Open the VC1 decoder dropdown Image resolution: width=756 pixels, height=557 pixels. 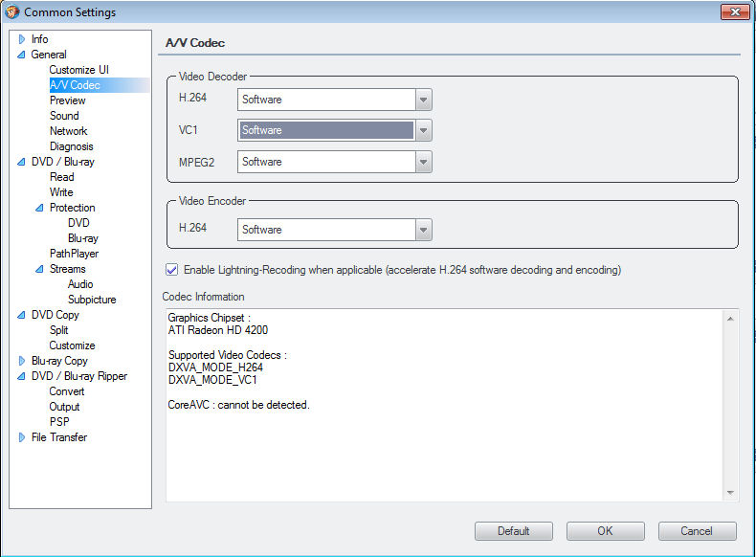click(424, 130)
